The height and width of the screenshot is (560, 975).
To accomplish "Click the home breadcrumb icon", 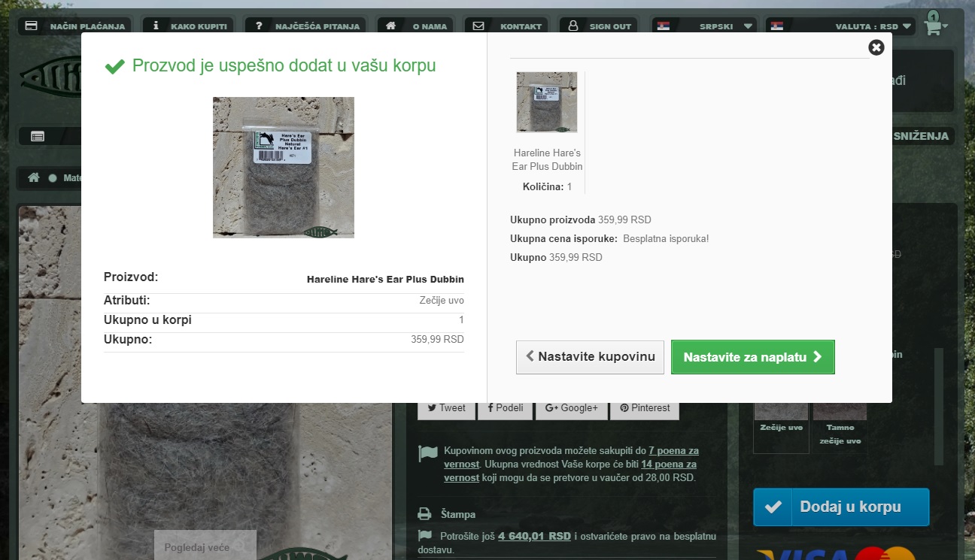I will tap(33, 178).
